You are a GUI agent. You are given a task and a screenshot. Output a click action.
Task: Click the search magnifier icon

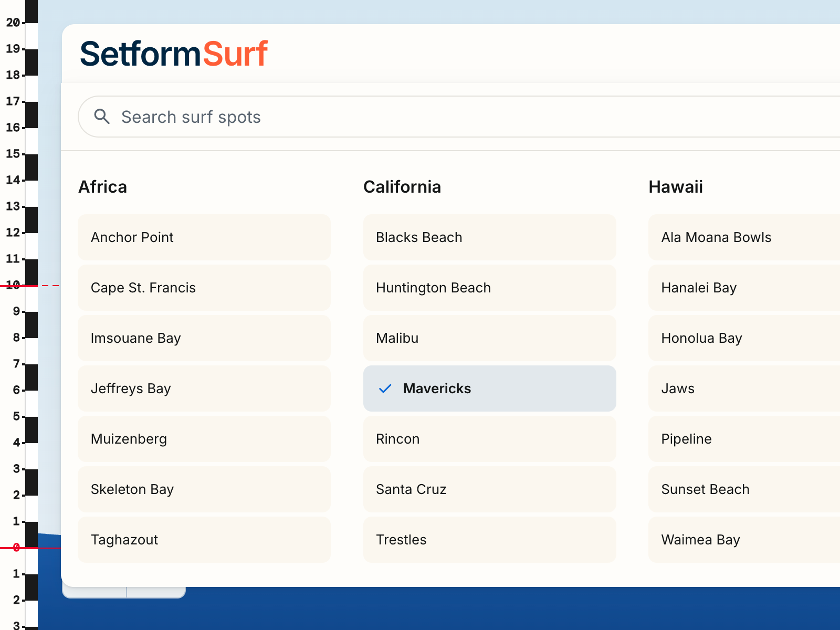tap(102, 117)
